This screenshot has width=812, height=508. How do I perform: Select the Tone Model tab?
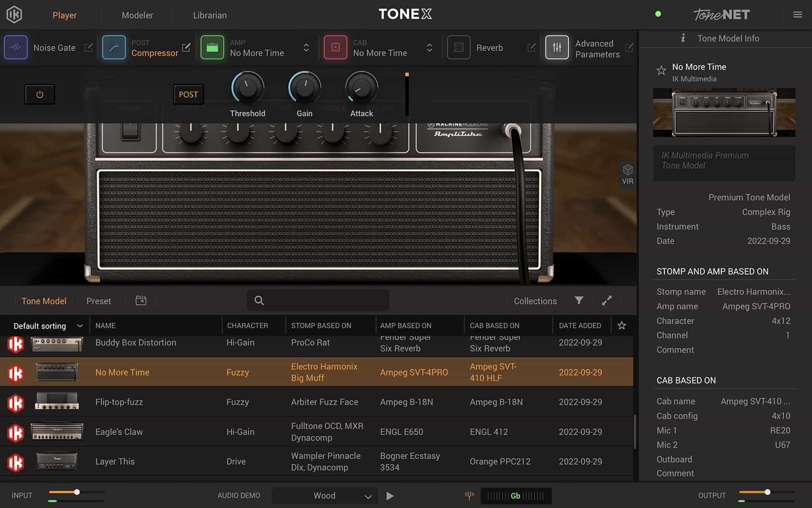coord(44,301)
